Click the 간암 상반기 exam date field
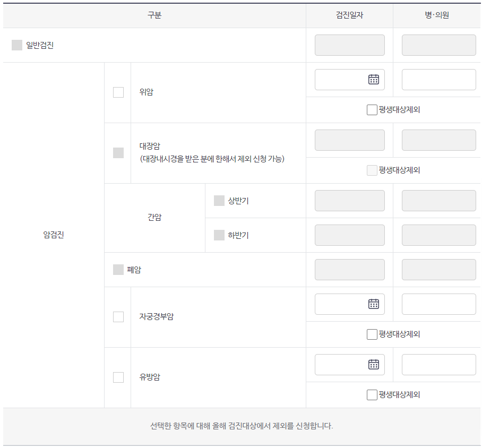 [x=350, y=201]
